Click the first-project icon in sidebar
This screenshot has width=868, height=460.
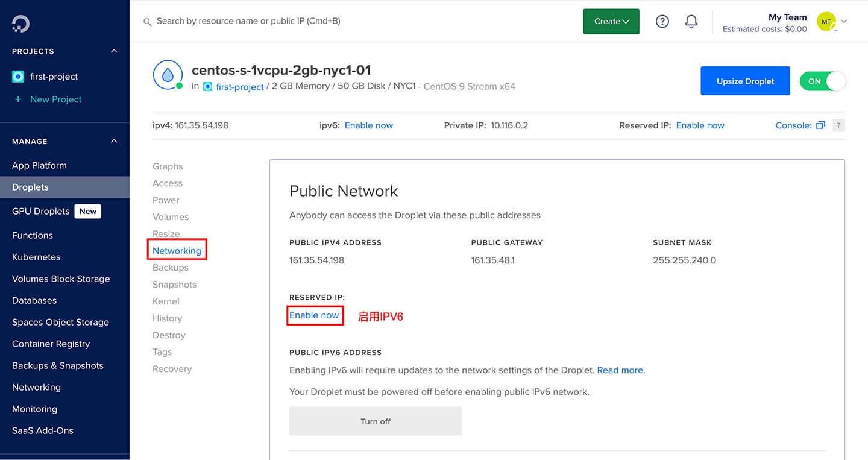(x=18, y=77)
